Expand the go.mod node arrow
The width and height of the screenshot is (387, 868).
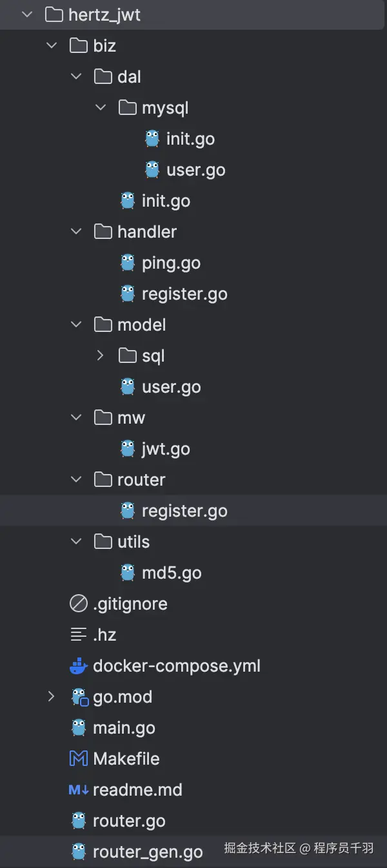(52, 697)
